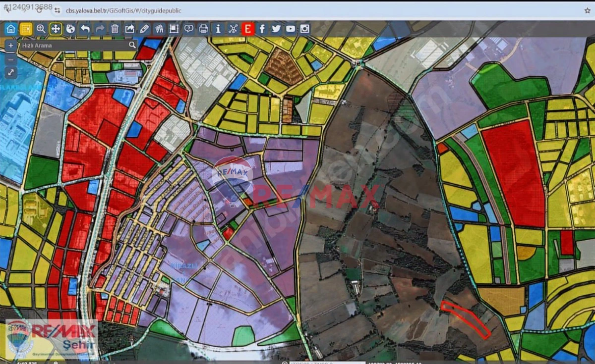595x364 pixels.
Task: Go to the map home view
Action: [11, 29]
